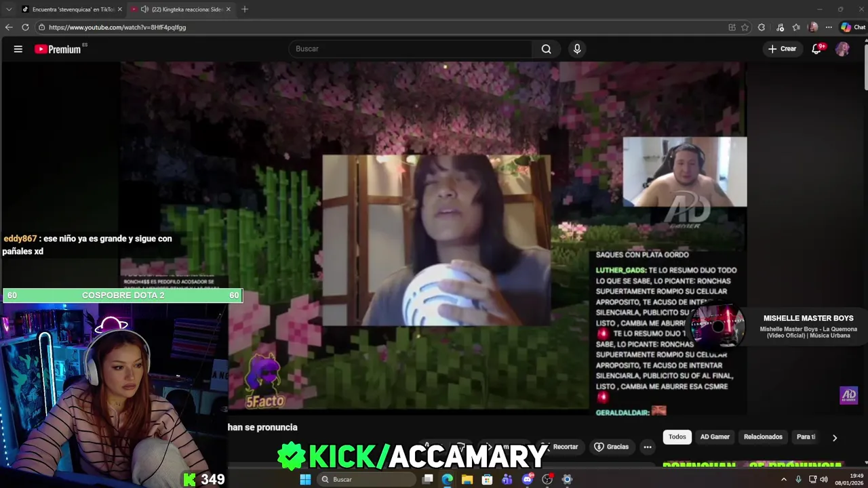Screen dimensions: 868x488
Task: Select the Relacionados filter chip
Action: click(x=763, y=437)
